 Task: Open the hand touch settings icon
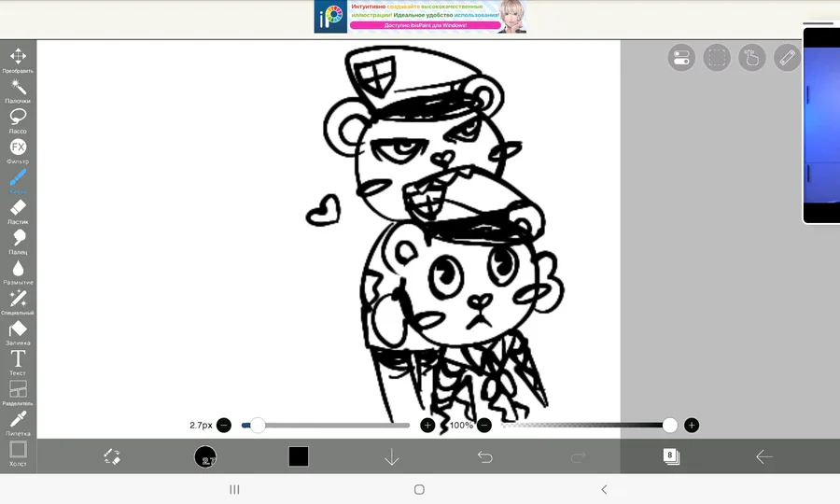(752, 57)
